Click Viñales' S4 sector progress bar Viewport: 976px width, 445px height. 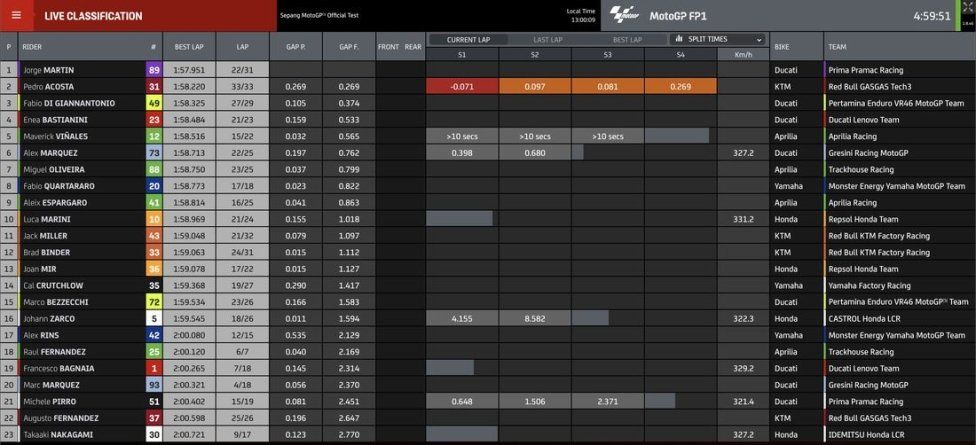coord(677,136)
